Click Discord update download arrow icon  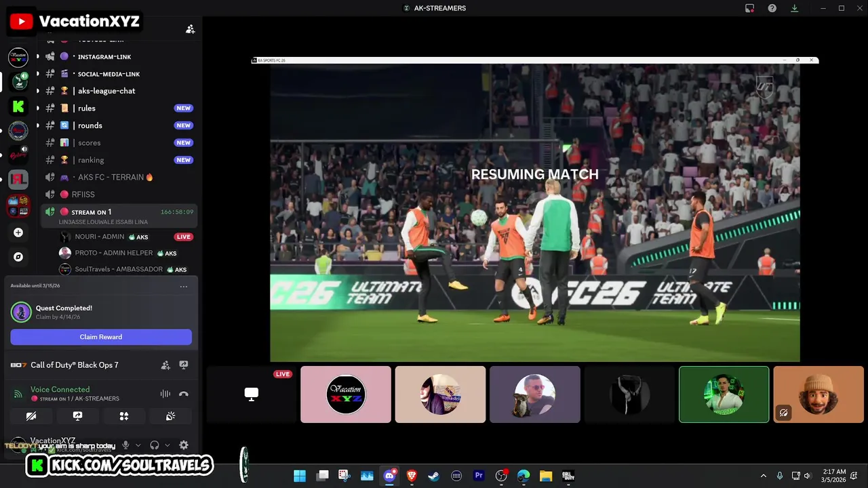pyautogui.click(x=794, y=8)
